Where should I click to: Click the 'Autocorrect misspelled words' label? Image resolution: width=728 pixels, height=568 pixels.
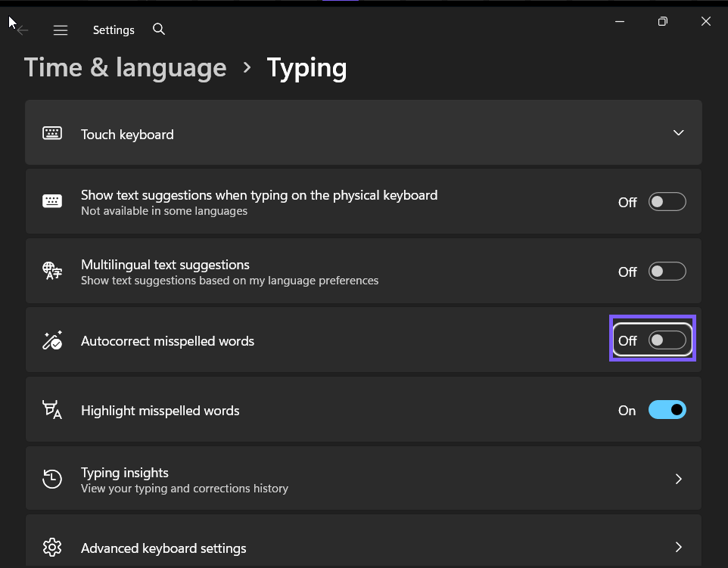click(167, 341)
